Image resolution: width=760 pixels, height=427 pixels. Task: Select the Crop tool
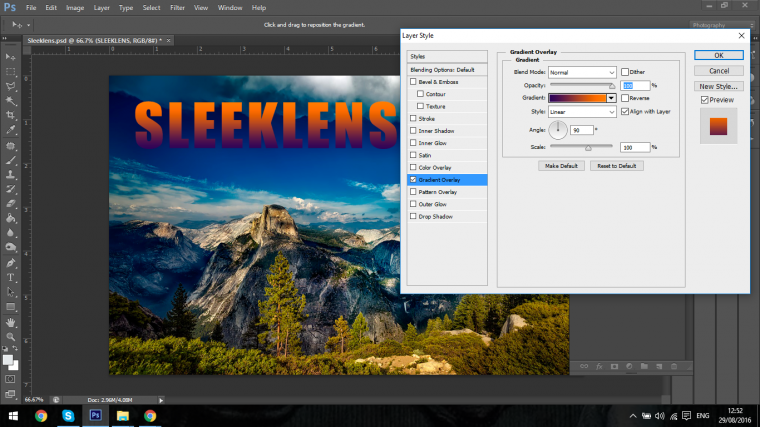click(x=10, y=115)
